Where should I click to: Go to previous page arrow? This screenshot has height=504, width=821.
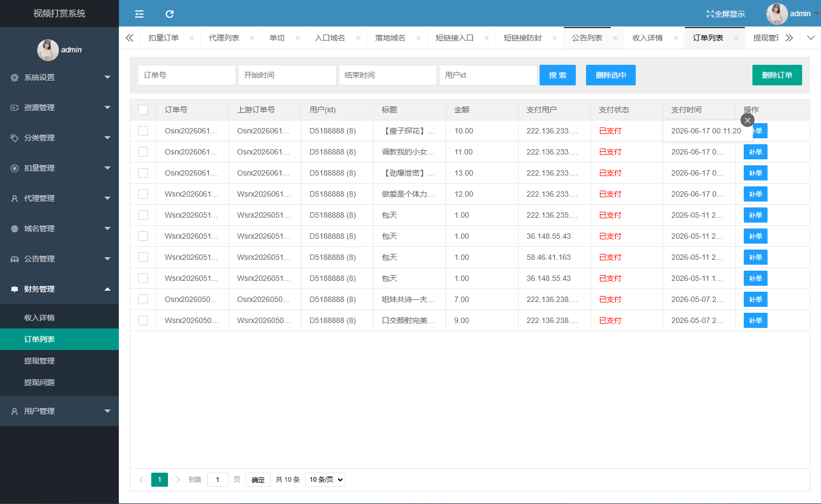coord(141,480)
